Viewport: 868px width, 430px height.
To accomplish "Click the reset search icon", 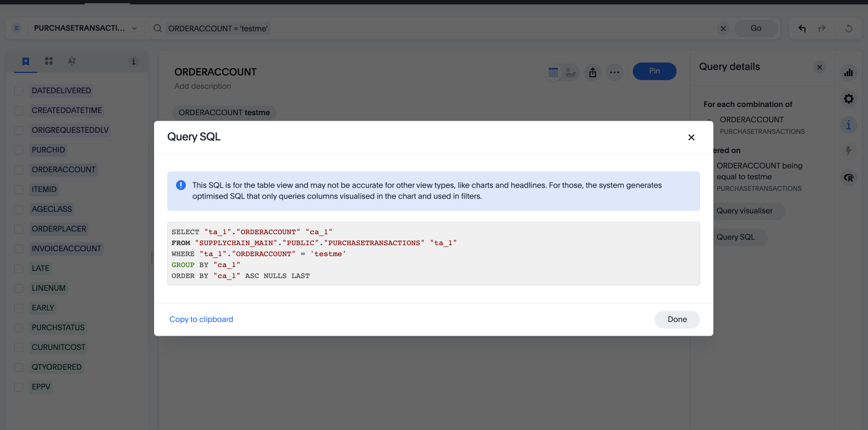I will [849, 29].
